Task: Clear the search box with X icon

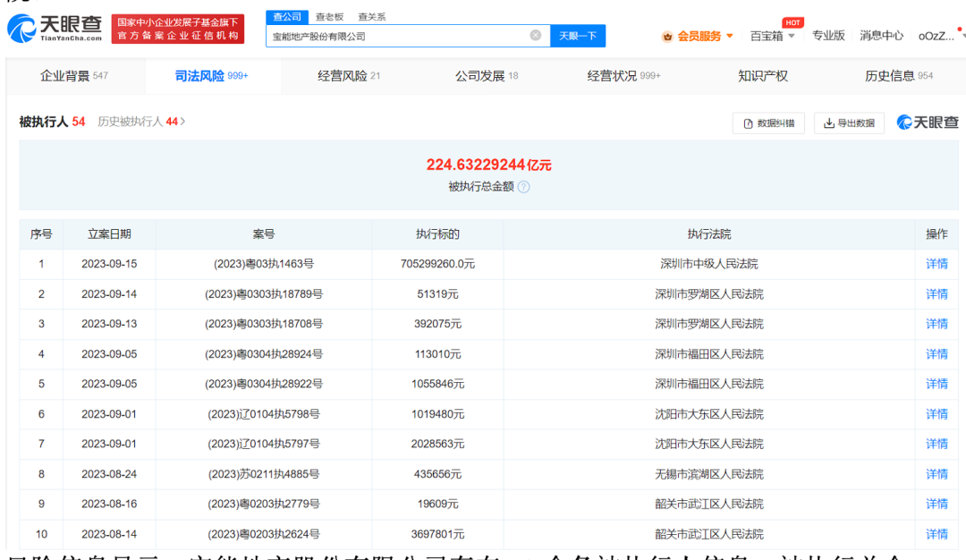Action: click(x=536, y=36)
